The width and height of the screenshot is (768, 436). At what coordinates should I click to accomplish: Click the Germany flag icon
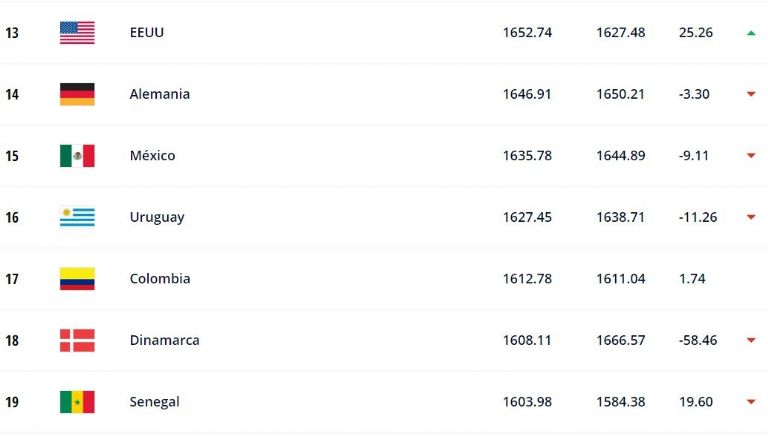click(77, 94)
